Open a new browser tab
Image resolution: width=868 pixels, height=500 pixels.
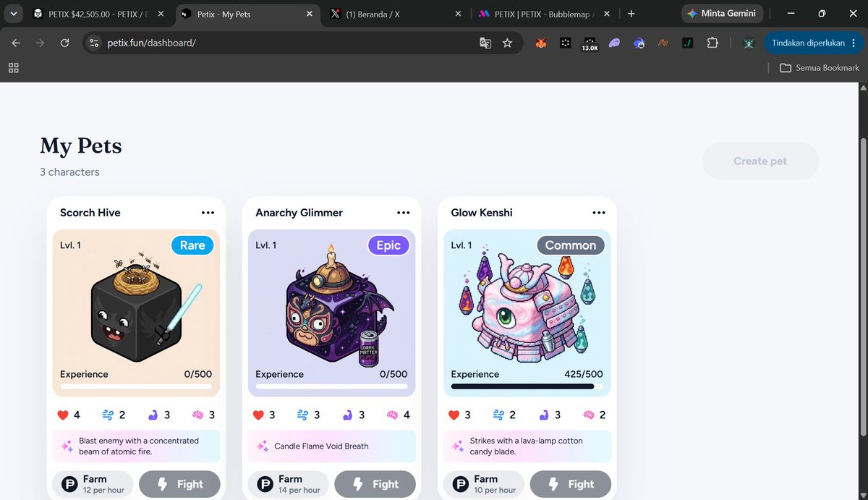pos(631,14)
